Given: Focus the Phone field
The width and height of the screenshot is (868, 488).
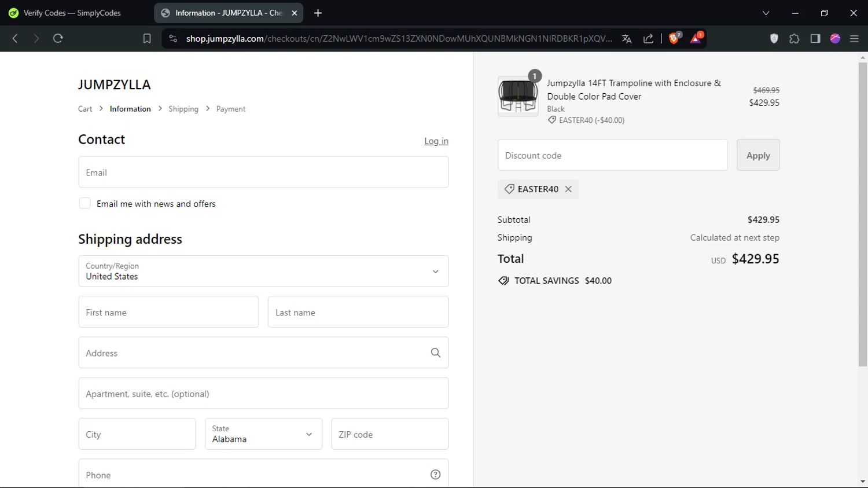Looking at the screenshot, I should point(263,474).
